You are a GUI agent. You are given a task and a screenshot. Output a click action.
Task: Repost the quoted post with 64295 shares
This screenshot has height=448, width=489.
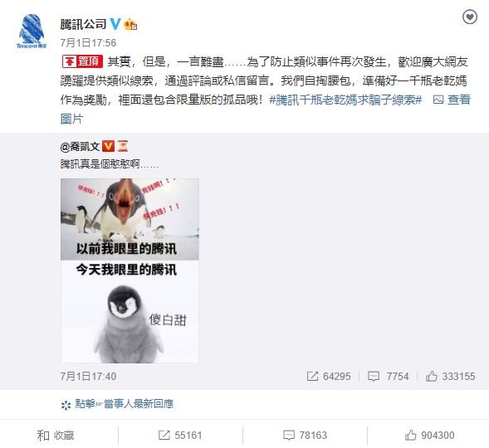[329, 377]
